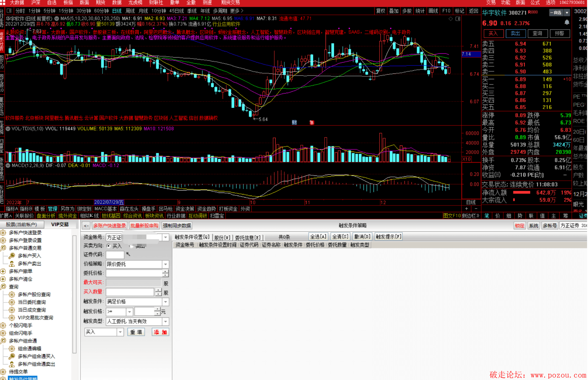The image size is (588, 380).
Task: Open the 触发条件 dropdown
Action: [165, 302]
